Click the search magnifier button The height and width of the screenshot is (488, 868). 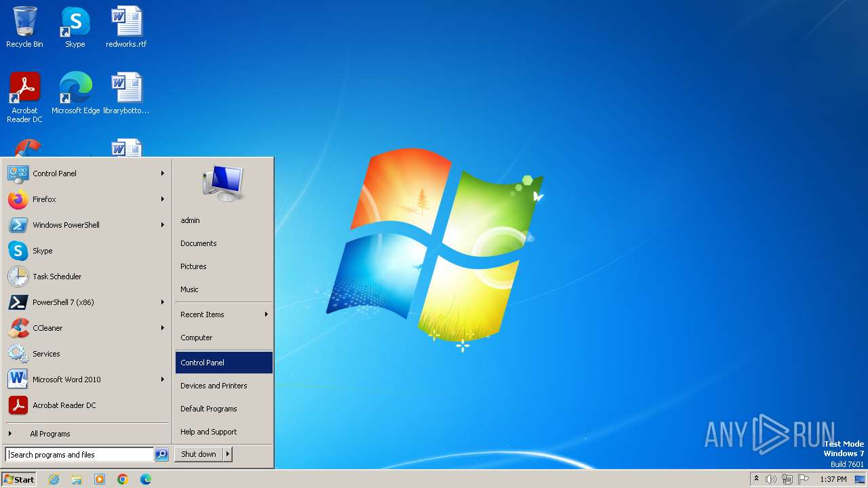161,455
